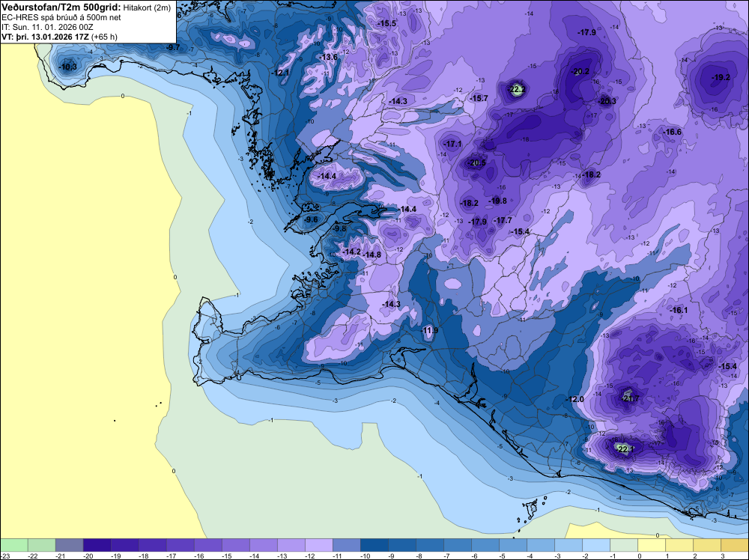Click legend swatch between -5 and -4
Image resolution: width=749 pixels, height=560 pixels.
pyautogui.click(x=512, y=545)
